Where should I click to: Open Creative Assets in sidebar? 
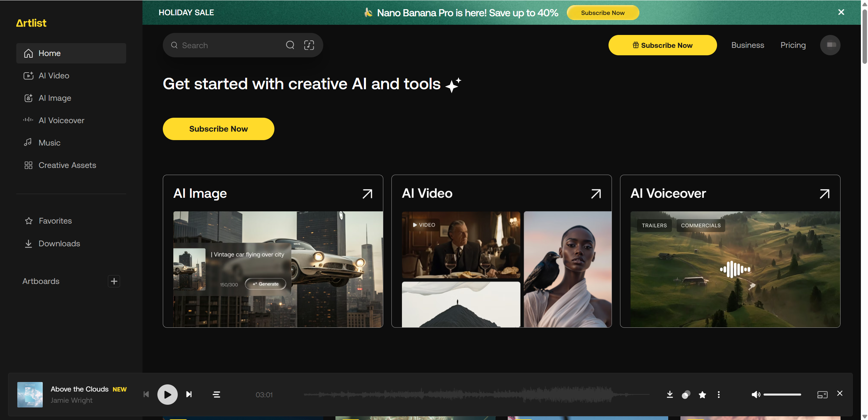(67, 165)
